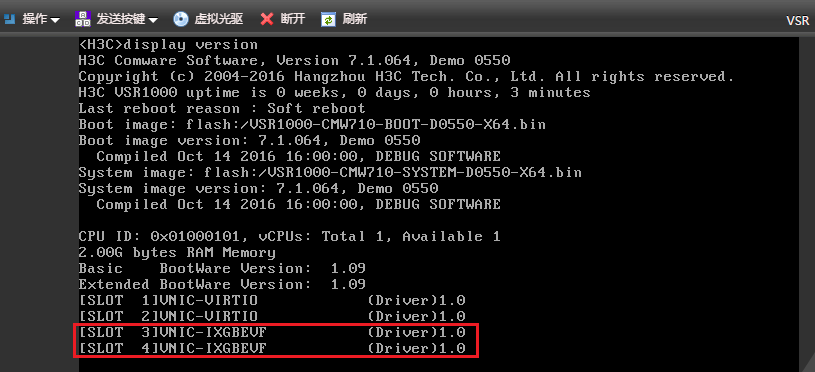Click the 'Extended BootWare Version: 1.09' line
This screenshot has width=815, height=372.
(x=222, y=284)
